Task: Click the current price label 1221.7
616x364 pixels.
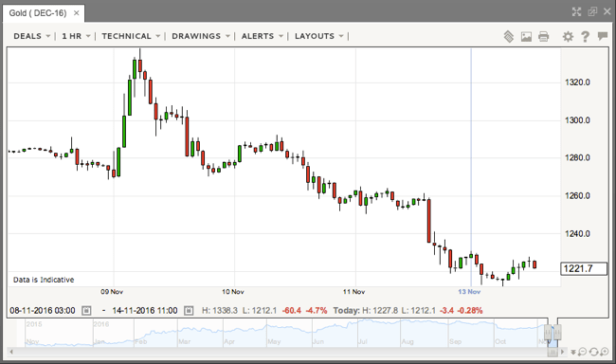Action: [584, 269]
